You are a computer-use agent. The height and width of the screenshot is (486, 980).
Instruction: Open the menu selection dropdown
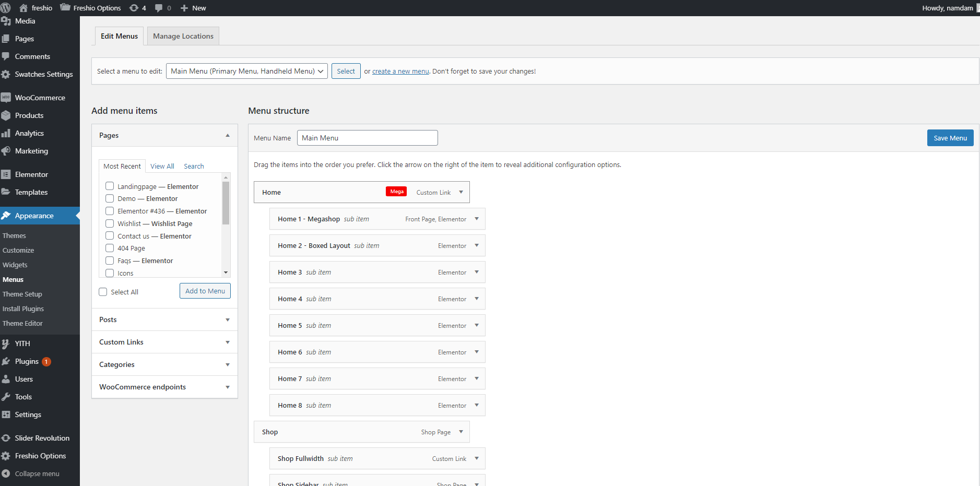click(246, 71)
